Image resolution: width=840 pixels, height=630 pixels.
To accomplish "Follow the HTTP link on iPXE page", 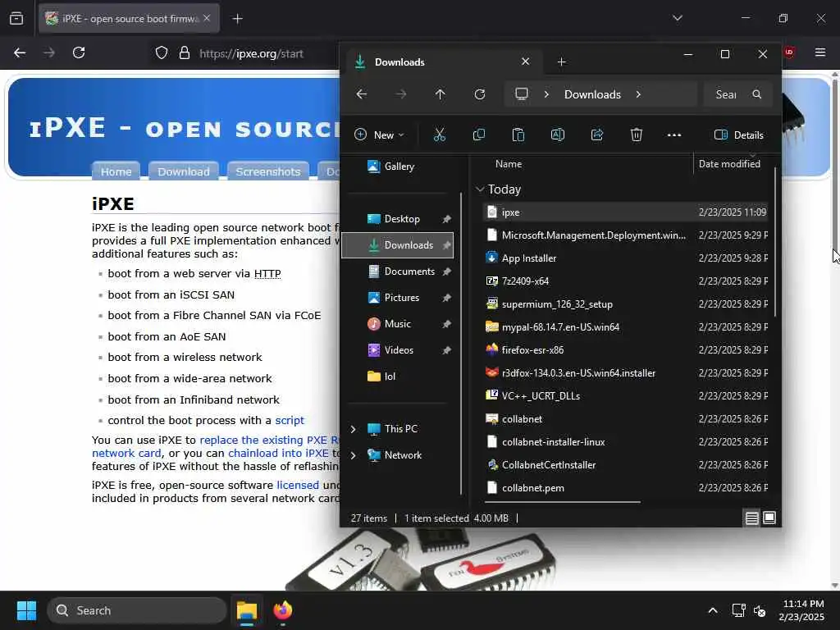I will pyautogui.click(x=267, y=274).
